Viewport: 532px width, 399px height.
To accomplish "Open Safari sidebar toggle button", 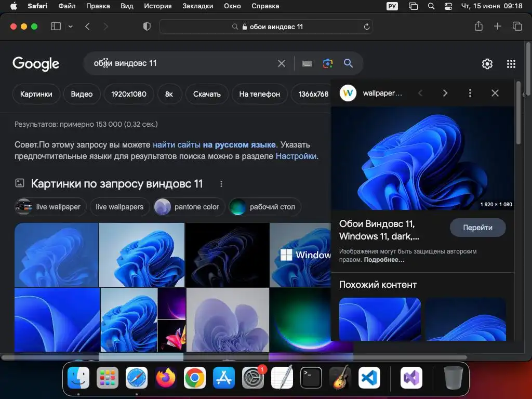I will [x=56, y=26].
